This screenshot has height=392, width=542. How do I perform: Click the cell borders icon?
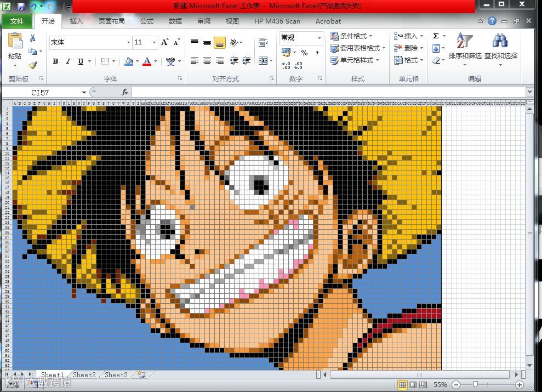click(x=105, y=61)
